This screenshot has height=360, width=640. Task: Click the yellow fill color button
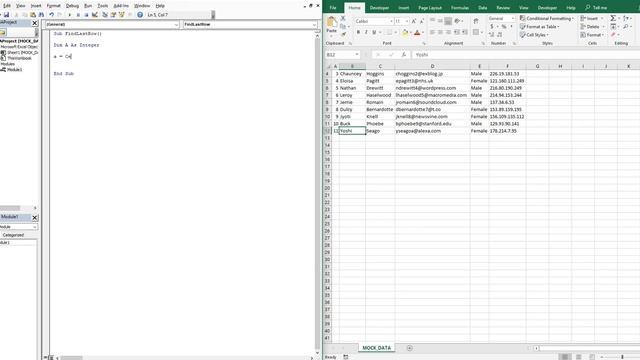pos(405,33)
